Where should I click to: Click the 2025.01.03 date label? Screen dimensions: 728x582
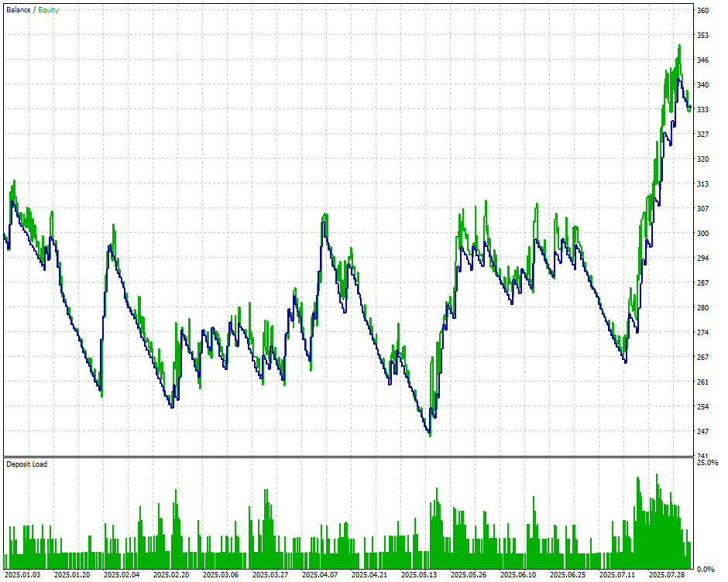pyautogui.click(x=22, y=574)
